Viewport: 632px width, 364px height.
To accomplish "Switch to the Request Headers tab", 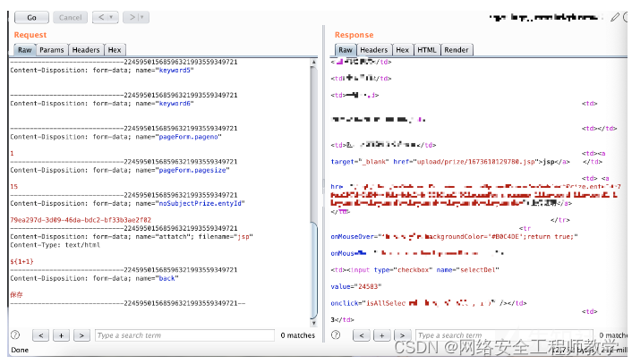I will point(86,50).
